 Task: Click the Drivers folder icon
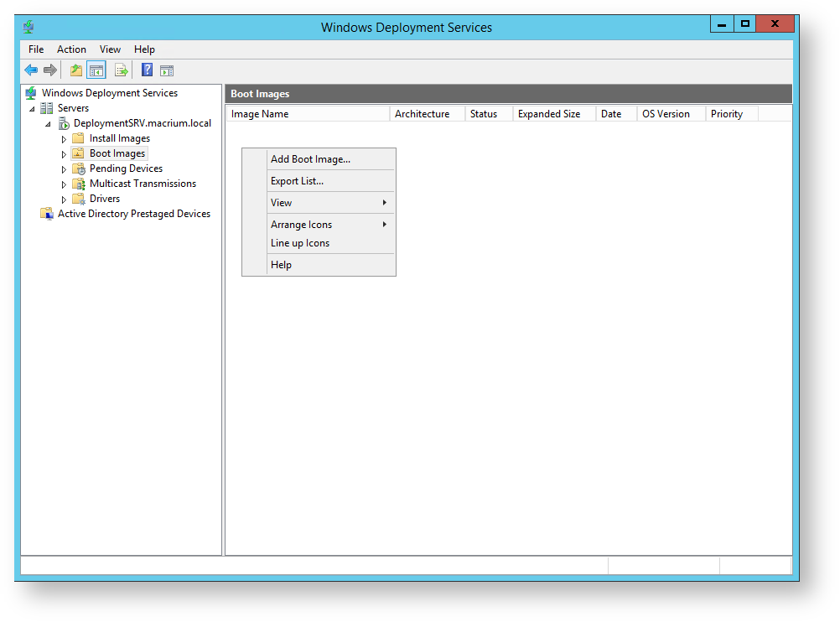pos(79,199)
